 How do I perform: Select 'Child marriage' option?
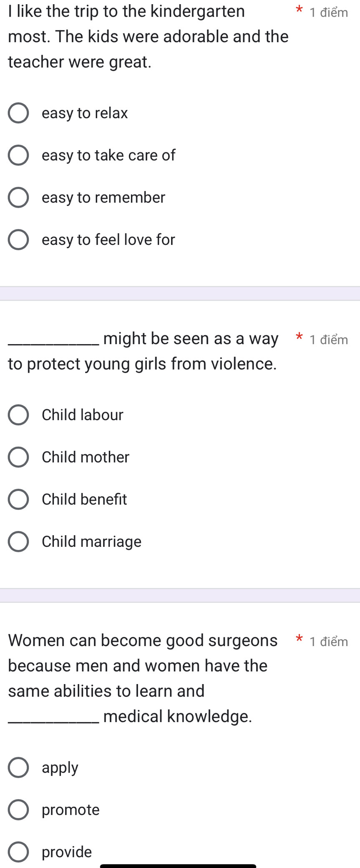coord(18,541)
